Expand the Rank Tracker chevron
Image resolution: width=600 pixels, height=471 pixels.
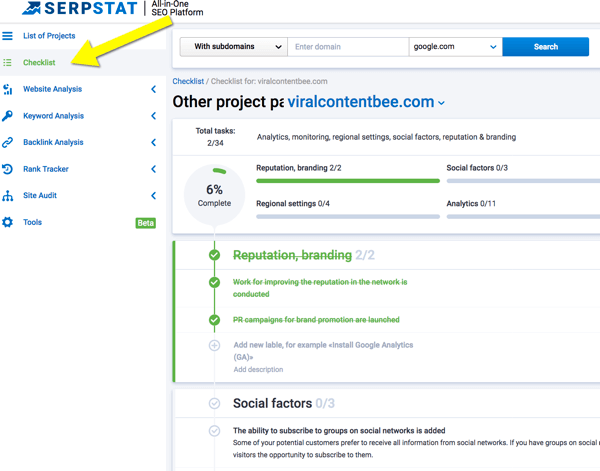point(153,169)
